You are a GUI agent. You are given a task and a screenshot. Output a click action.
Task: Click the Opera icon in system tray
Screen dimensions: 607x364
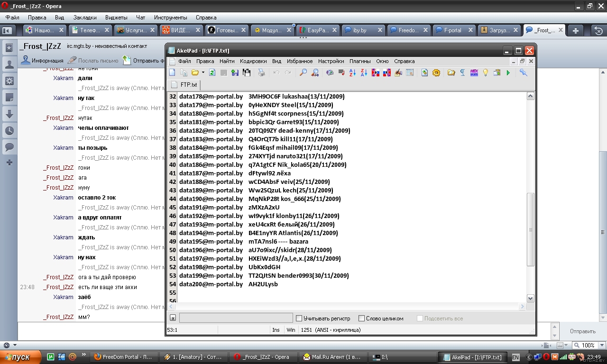click(x=546, y=357)
